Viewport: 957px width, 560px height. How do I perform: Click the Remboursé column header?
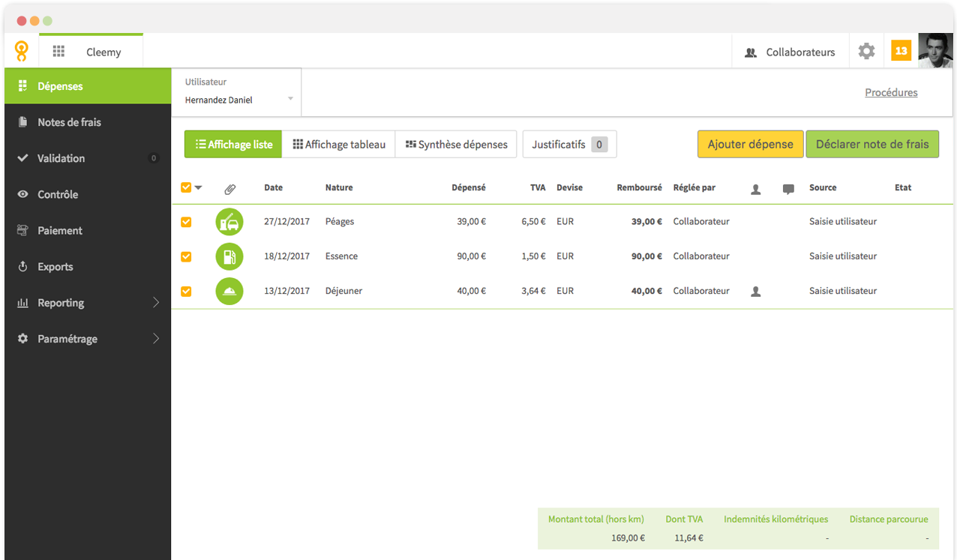(x=640, y=187)
